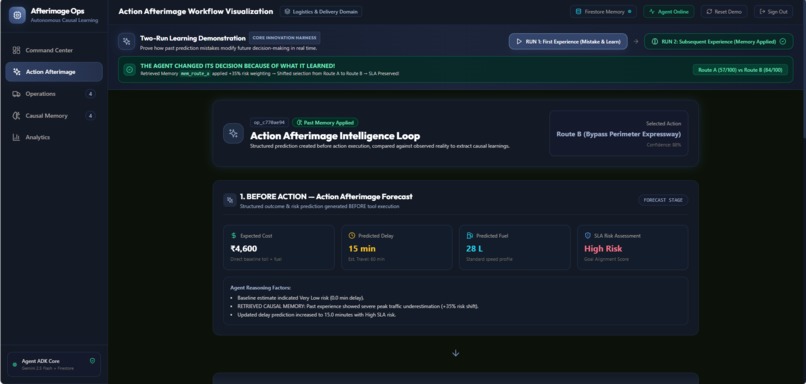806x384 pixels.
Task: Click the page vertical scrollbar
Action: [x=803, y=69]
